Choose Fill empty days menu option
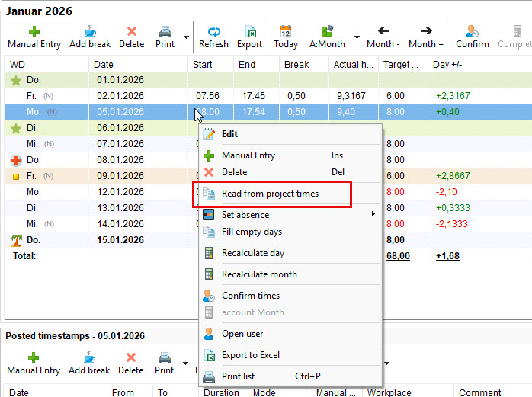Screen dimensions: 532x397 252,232
